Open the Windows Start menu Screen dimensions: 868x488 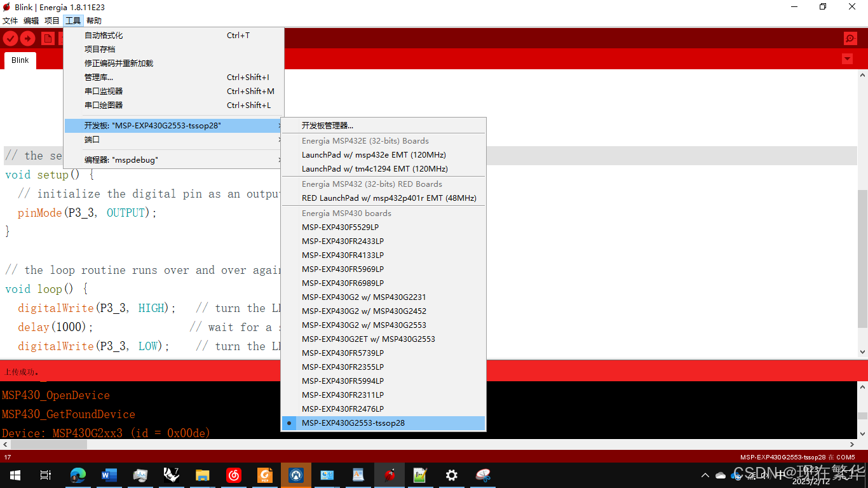click(x=15, y=475)
